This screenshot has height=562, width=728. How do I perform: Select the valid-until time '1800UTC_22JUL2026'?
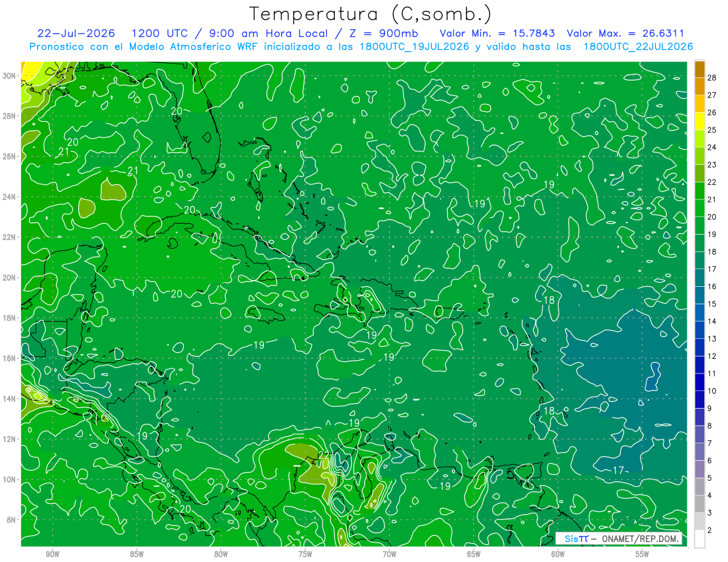638,47
